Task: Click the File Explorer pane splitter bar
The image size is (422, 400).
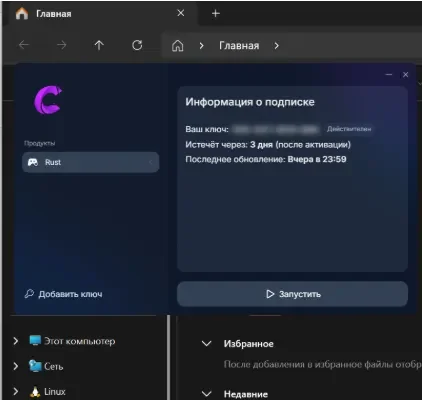Action: coord(169,357)
